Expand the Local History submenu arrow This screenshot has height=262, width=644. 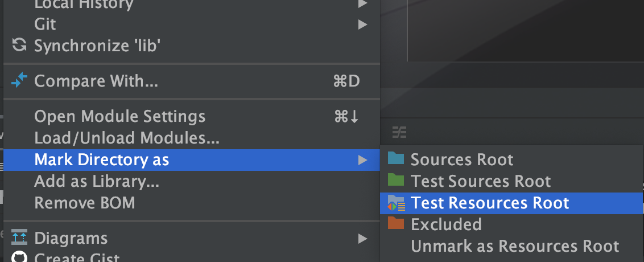362,4
